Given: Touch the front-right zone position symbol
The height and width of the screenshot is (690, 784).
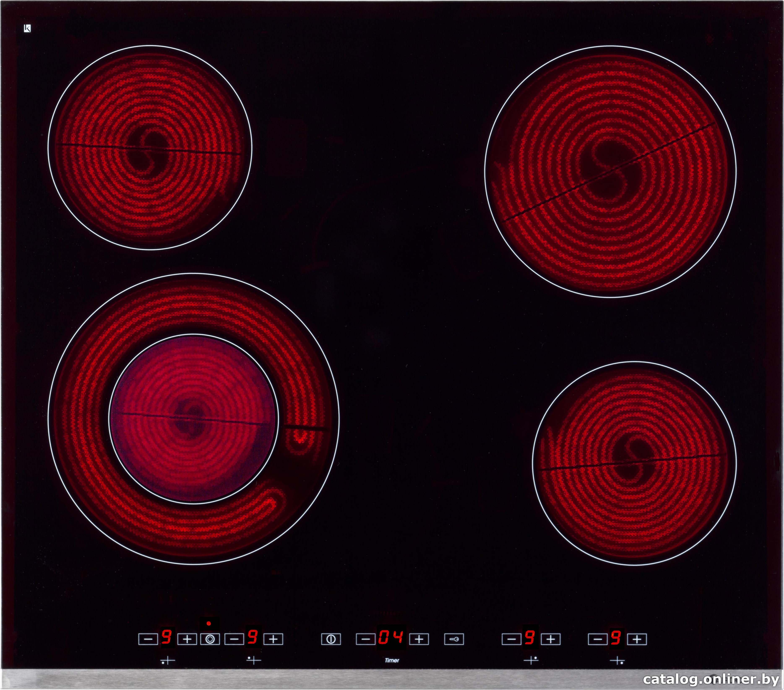Looking at the screenshot, I should (617, 661).
